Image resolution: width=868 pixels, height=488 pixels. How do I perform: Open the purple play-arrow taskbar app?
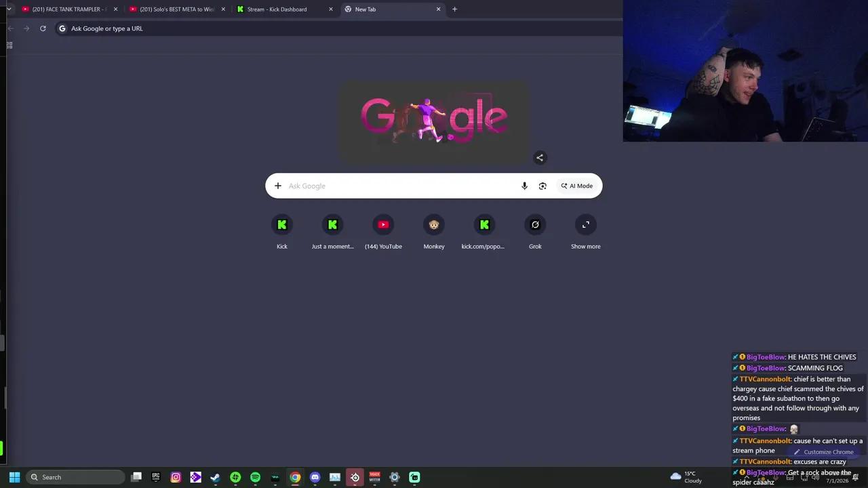coord(195,477)
